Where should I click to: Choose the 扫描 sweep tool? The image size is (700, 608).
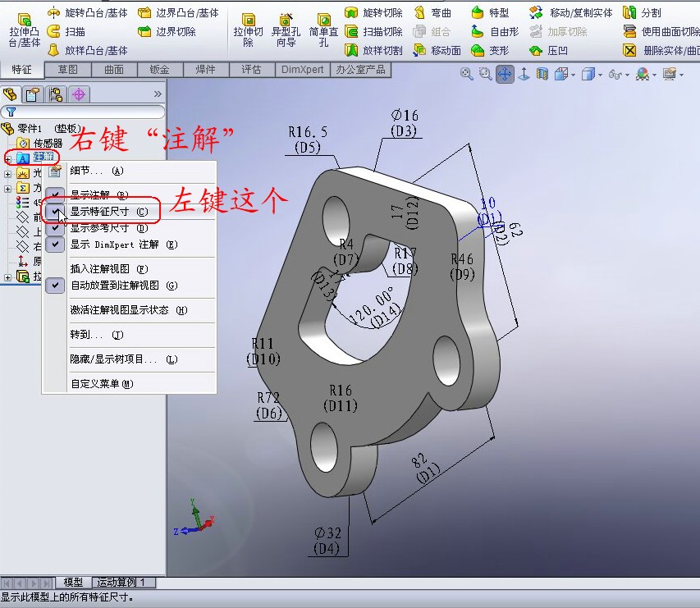[x=66, y=32]
